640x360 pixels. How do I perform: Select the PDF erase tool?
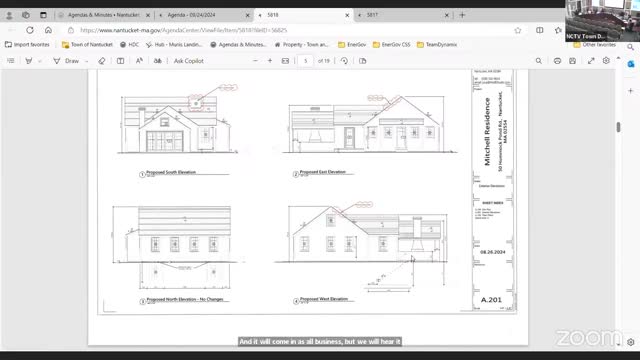coord(102,61)
